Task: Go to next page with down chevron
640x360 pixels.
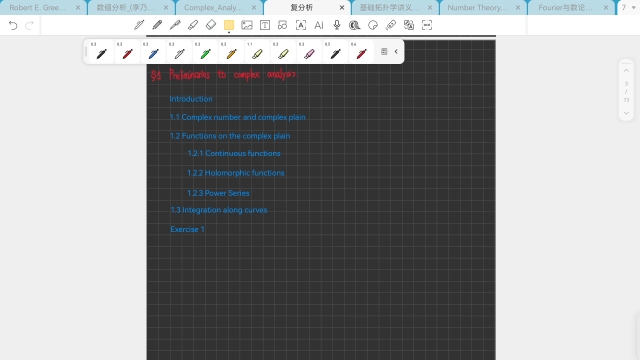Action: tap(626, 113)
